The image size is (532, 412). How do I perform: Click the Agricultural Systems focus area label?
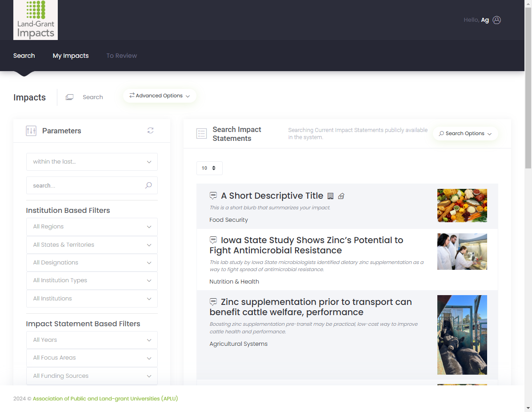[239, 344]
